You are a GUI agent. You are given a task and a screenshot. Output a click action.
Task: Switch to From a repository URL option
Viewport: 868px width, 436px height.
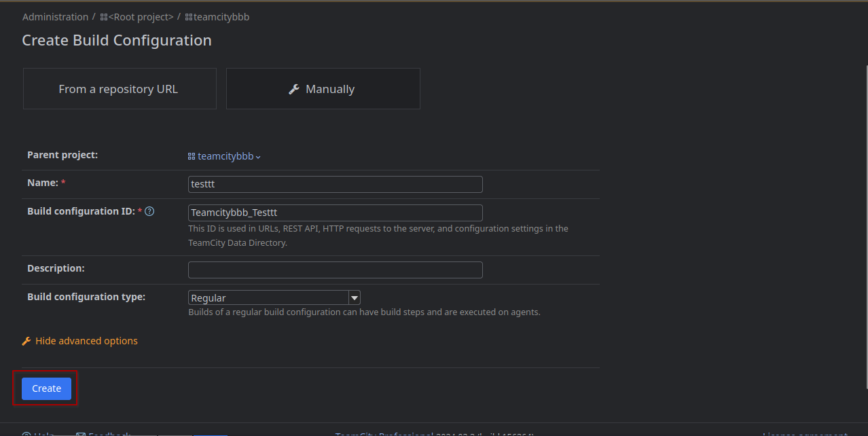pyautogui.click(x=119, y=88)
